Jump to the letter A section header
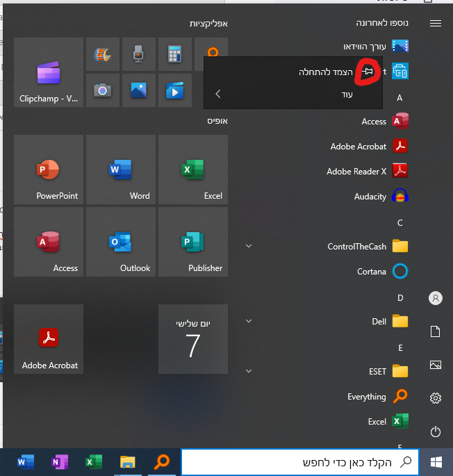Screen dimensions: 453x476 pos(400,98)
